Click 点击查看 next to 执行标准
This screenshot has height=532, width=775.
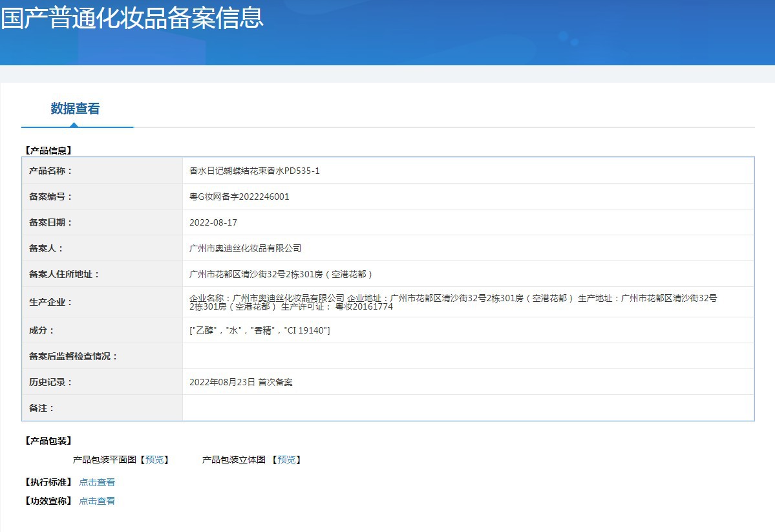(x=97, y=482)
